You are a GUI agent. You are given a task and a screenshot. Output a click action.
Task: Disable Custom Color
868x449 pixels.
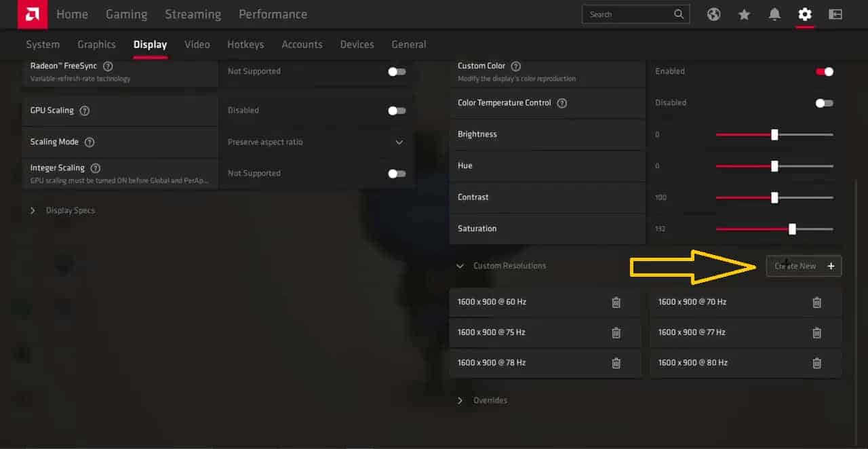pos(825,71)
